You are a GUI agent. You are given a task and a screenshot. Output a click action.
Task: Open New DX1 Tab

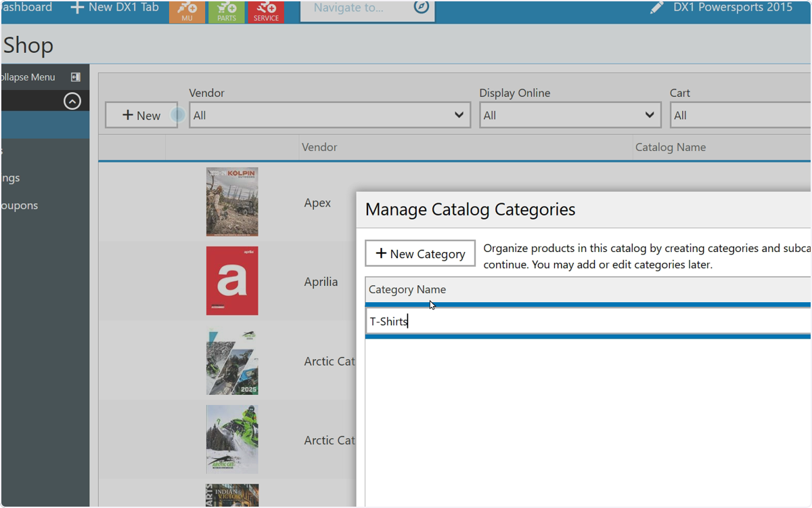[114, 7]
